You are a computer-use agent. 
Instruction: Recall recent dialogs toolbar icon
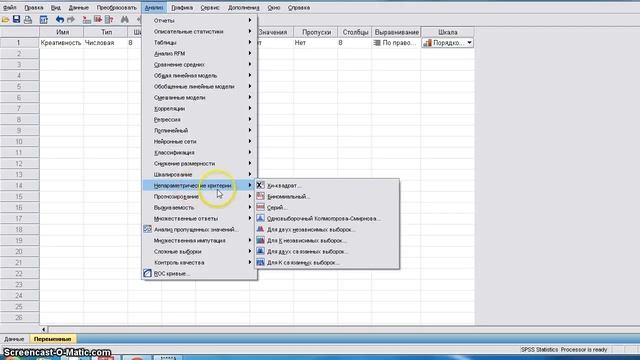44,20
